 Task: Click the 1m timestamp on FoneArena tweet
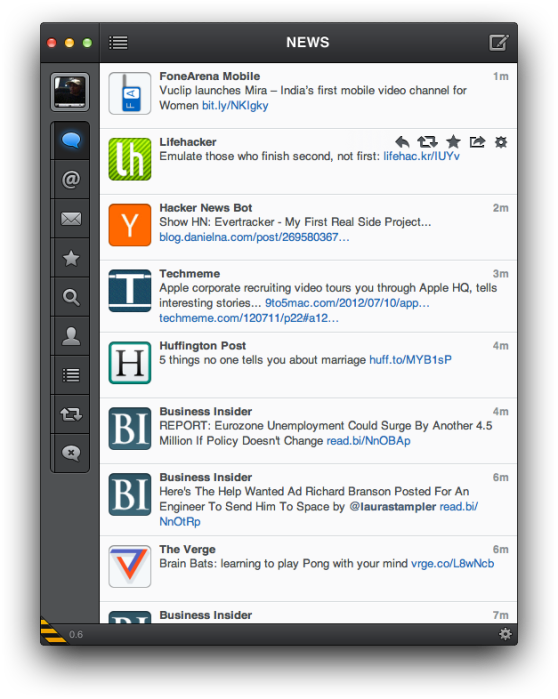coord(501,77)
